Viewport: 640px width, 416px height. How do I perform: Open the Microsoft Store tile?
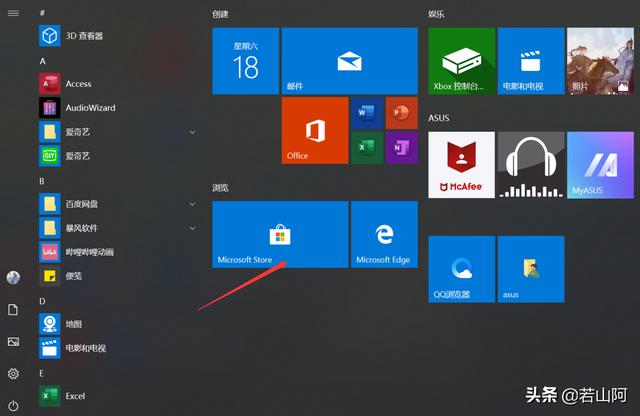pyautogui.click(x=280, y=234)
